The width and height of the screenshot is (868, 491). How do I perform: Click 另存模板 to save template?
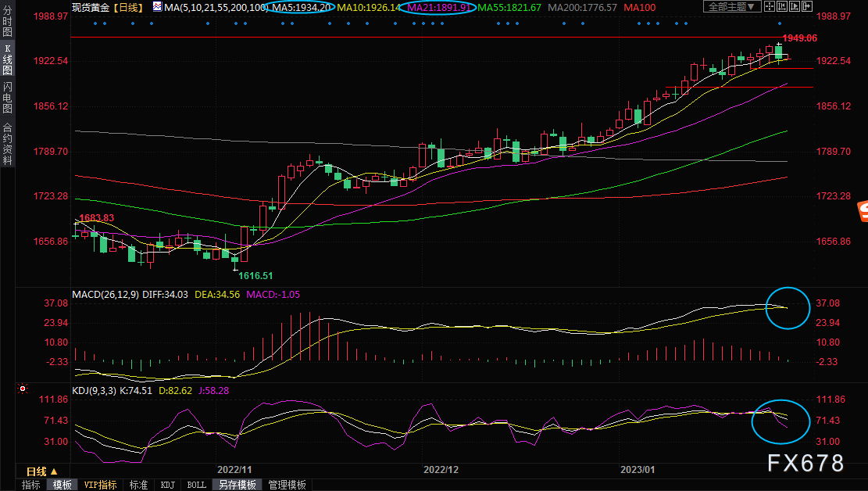click(x=238, y=485)
